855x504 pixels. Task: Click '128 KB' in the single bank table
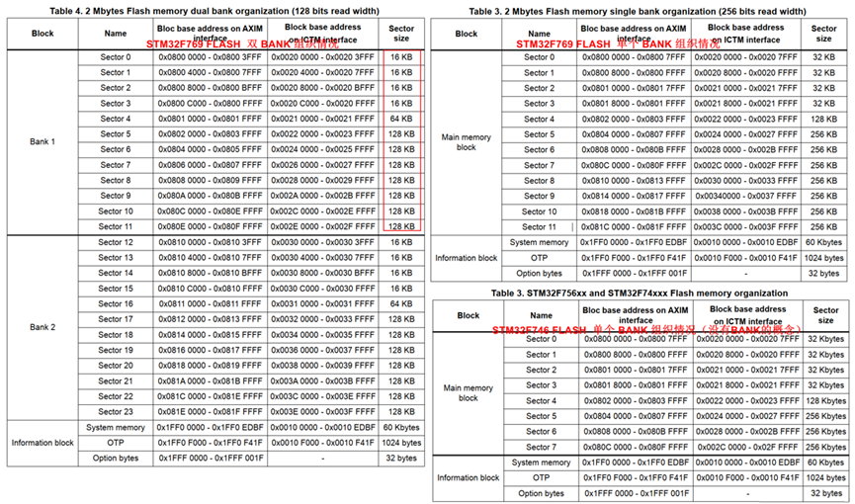[x=823, y=119]
